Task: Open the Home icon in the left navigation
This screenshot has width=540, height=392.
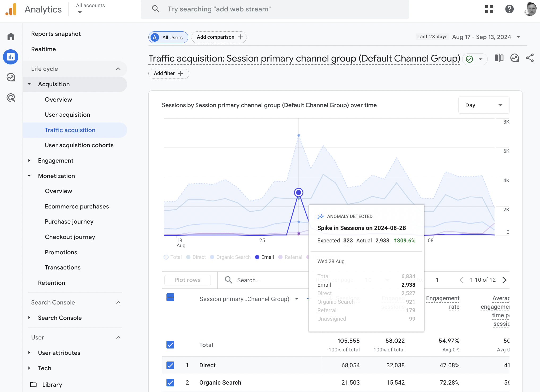Action: pos(11,36)
